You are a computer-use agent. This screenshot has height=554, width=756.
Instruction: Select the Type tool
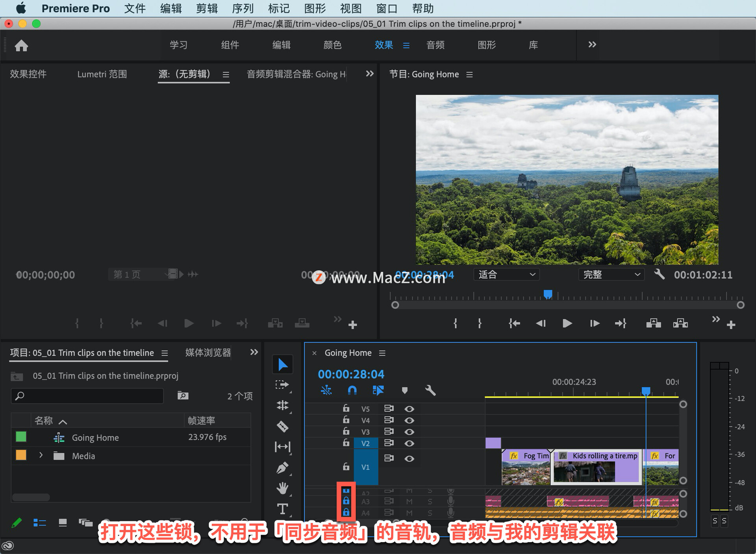[282, 509]
